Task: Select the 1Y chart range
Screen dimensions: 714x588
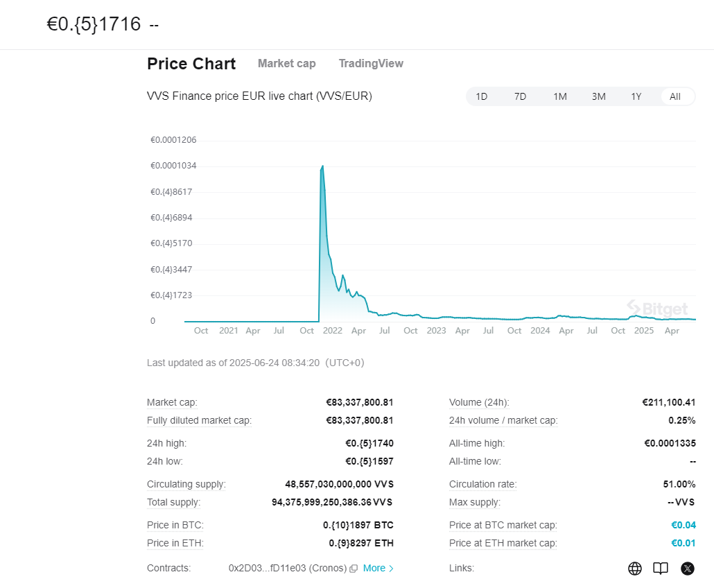Action: 636,96
